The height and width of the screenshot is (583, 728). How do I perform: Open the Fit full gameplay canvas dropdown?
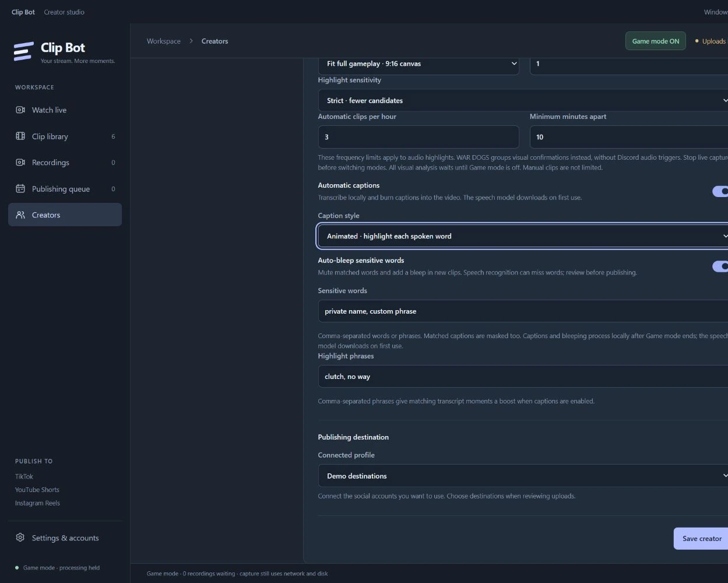click(x=418, y=64)
